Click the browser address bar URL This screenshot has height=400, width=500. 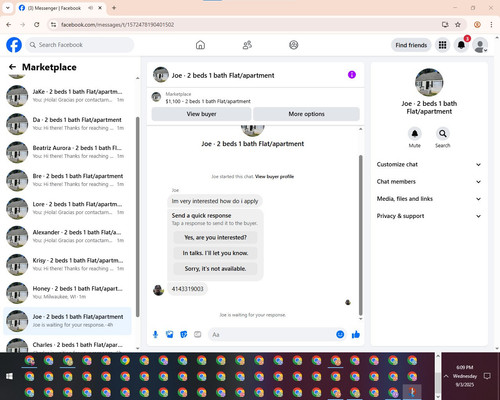coord(117,25)
